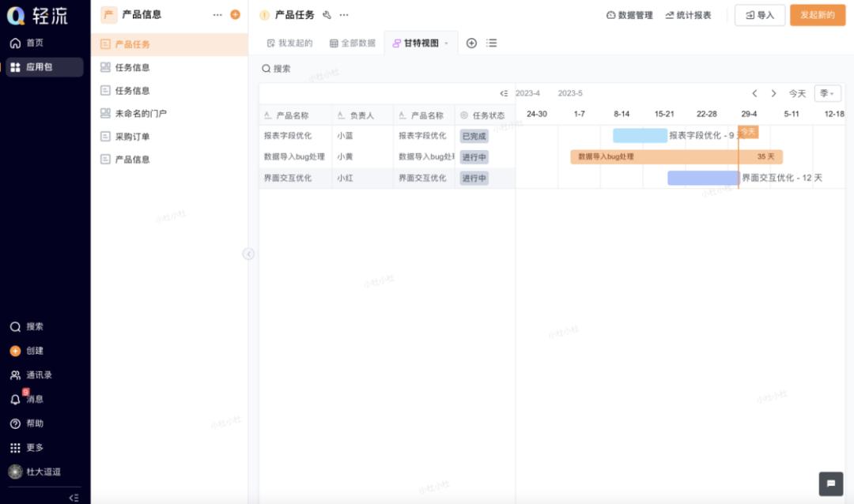
Task: Click the 导入 import button
Action: [x=759, y=15]
